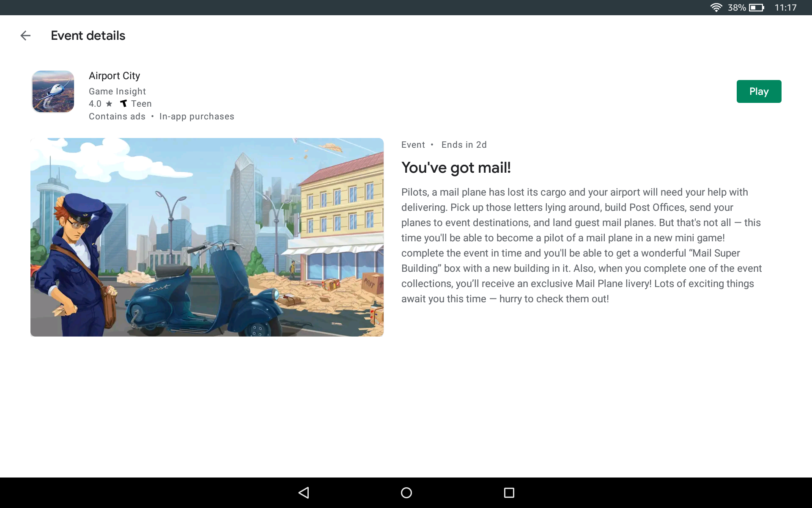
Task: Tap the "Ends in 2d" label
Action: click(464, 145)
